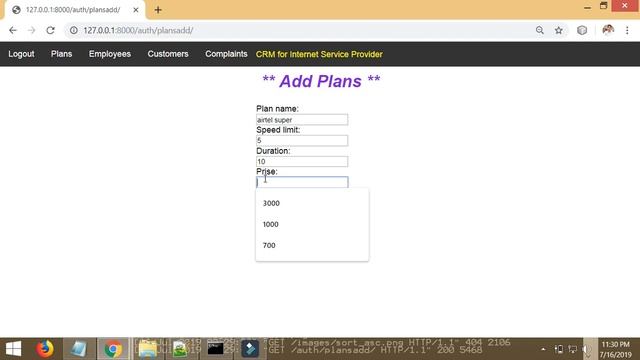Click the volume tray icon
The height and width of the screenshot is (360, 640).
click(587, 349)
